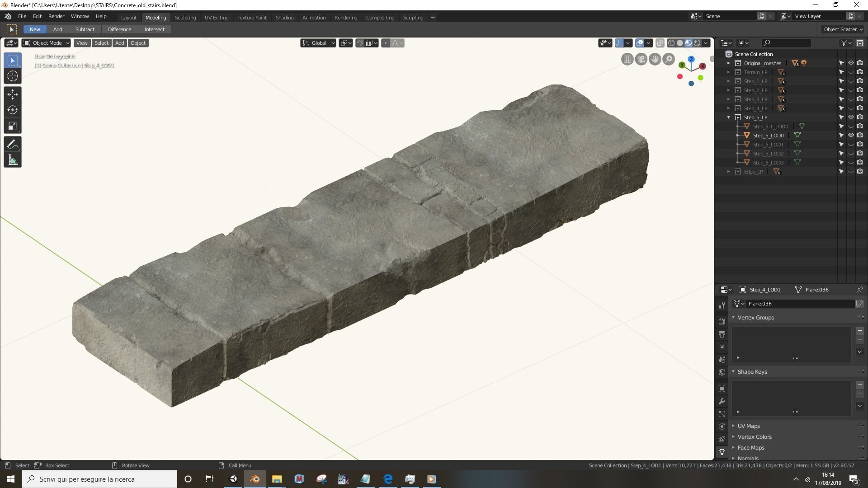Open the Object Constraints tab
868x488 pixels.
[722, 439]
